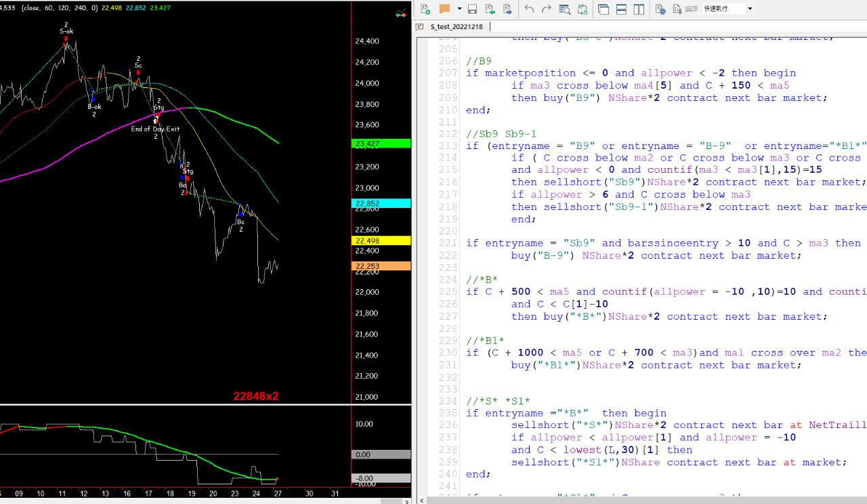Open the 快捷執行 dropdown list
Image resolution: width=867 pixels, height=504 pixels.
[x=750, y=9]
